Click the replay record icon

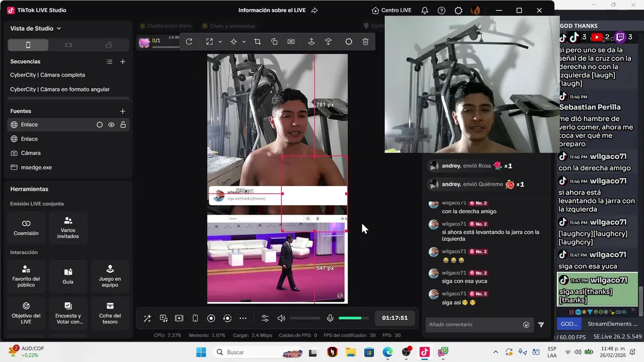(227, 318)
